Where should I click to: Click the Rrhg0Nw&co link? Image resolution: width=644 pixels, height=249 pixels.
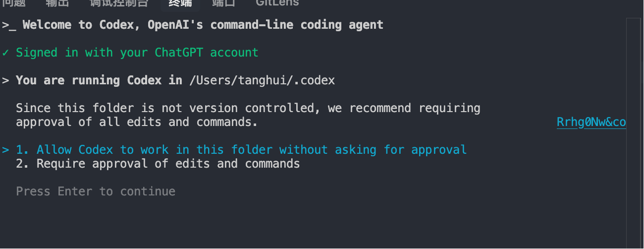point(591,122)
